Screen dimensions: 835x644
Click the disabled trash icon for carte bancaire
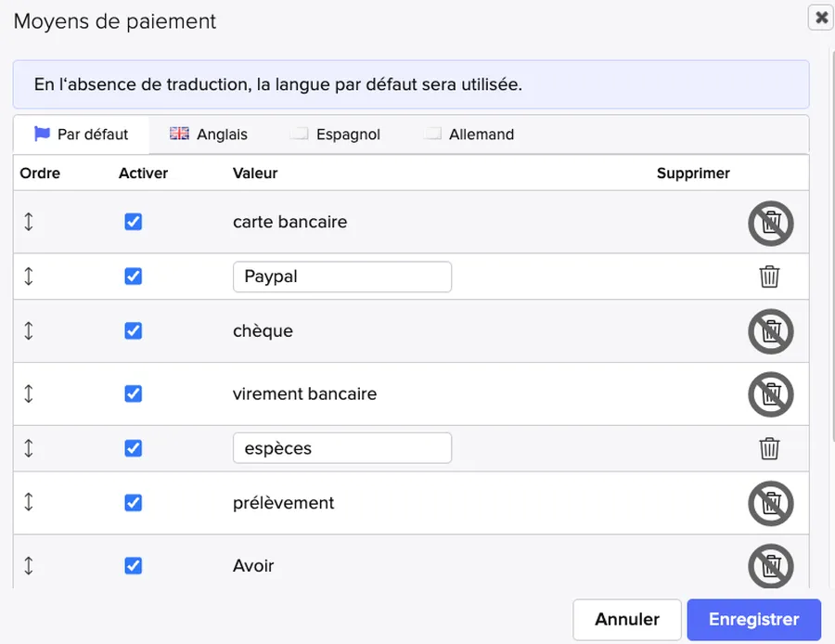pyautogui.click(x=771, y=223)
